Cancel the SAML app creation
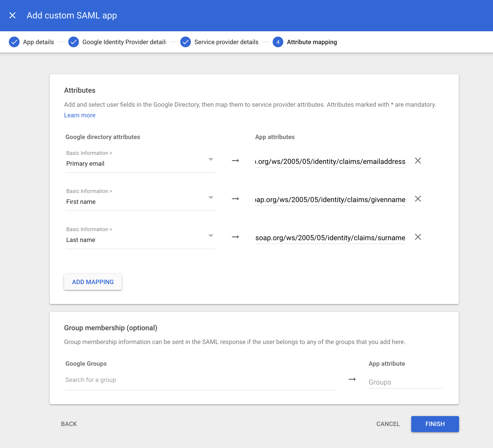This screenshot has width=493, height=448. coord(388,424)
